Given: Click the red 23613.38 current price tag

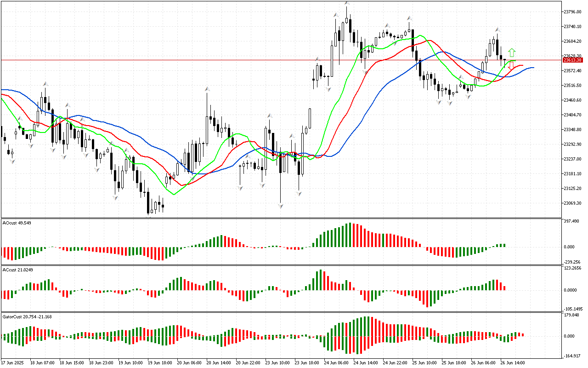Looking at the screenshot, I should pos(573,60).
